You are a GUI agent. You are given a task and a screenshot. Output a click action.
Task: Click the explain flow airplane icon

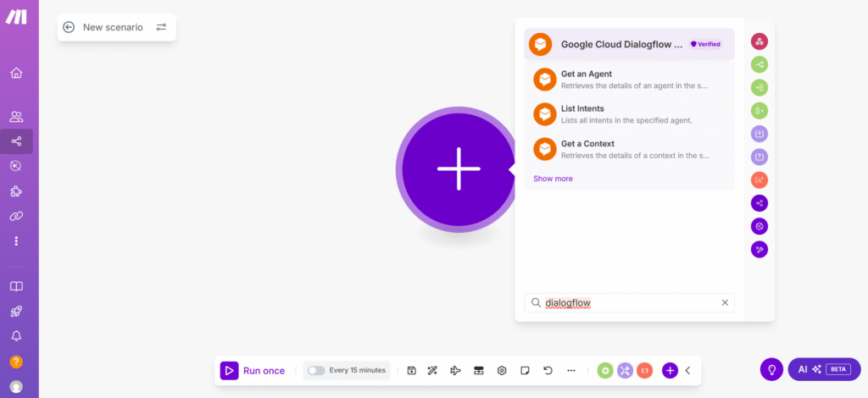pyautogui.click(x=455, y=370)
